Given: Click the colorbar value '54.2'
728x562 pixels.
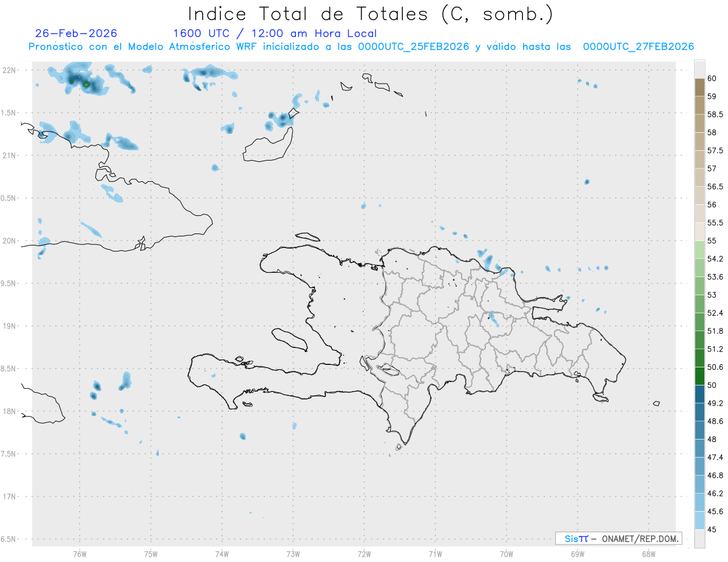Looking at the screenshot, I should (715, 259).
